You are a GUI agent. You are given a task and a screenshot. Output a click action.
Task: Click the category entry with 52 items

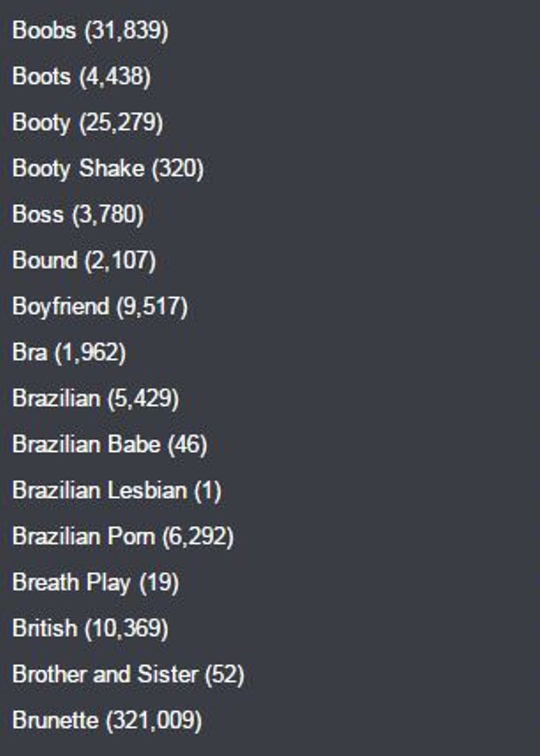[128, 674]
